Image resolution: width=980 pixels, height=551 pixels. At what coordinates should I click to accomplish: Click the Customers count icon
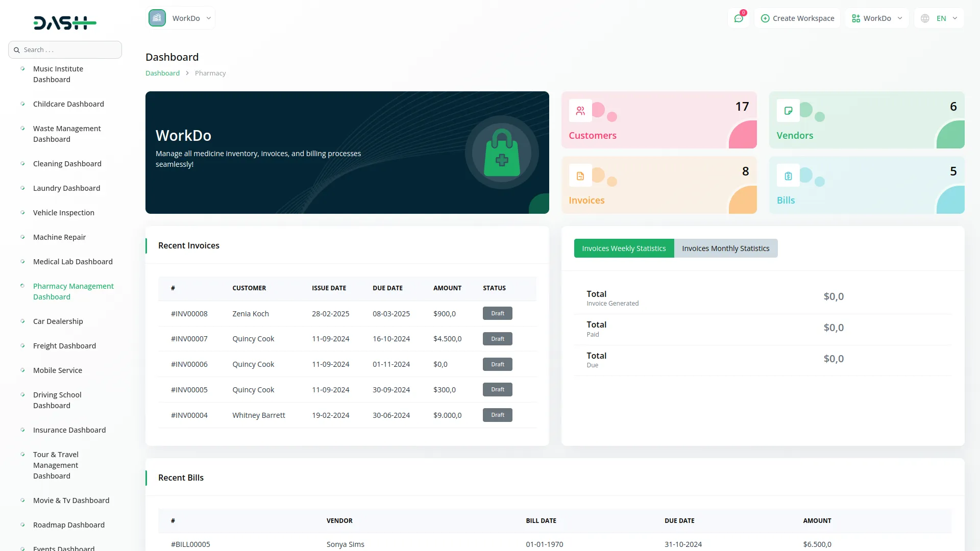tap(580, 110)
